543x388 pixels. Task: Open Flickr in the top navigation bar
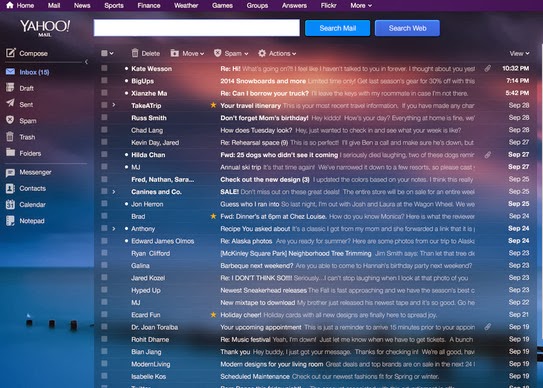tap(328, 6)
